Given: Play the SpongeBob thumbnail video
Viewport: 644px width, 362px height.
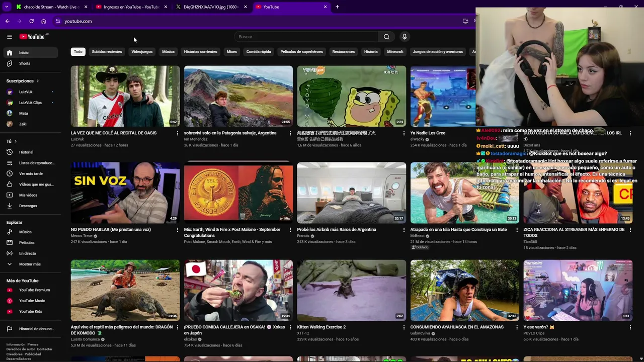Looking at the screenshot, I should [352, 96].
